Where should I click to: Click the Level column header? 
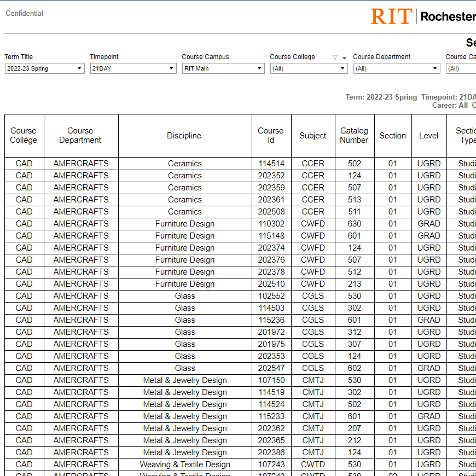click(x=428, y=136)
